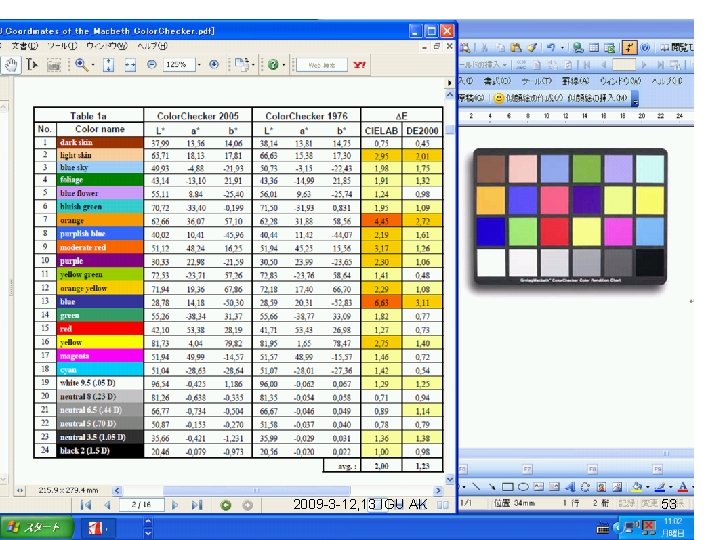Click the smiley face icon in Word toolbar
Screen dimensions: 720x540
tap(498, 98)
